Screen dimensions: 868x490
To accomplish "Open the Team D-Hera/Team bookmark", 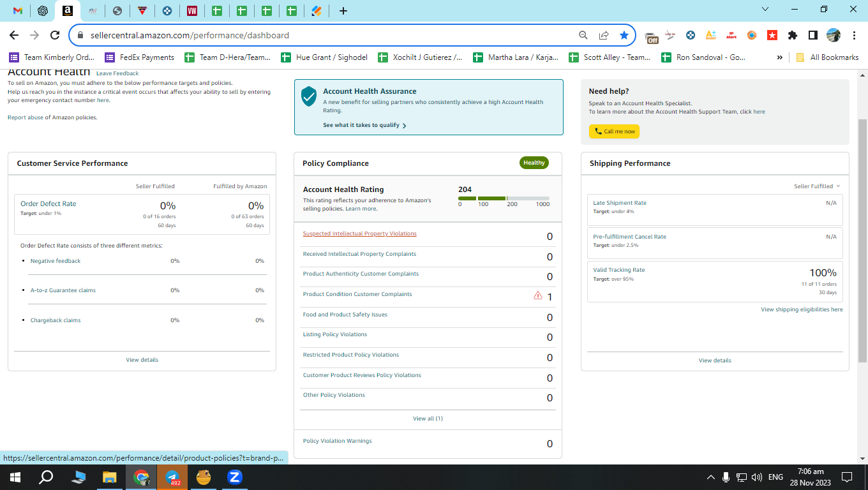I will pyautogui.click(x=228, y=57).
